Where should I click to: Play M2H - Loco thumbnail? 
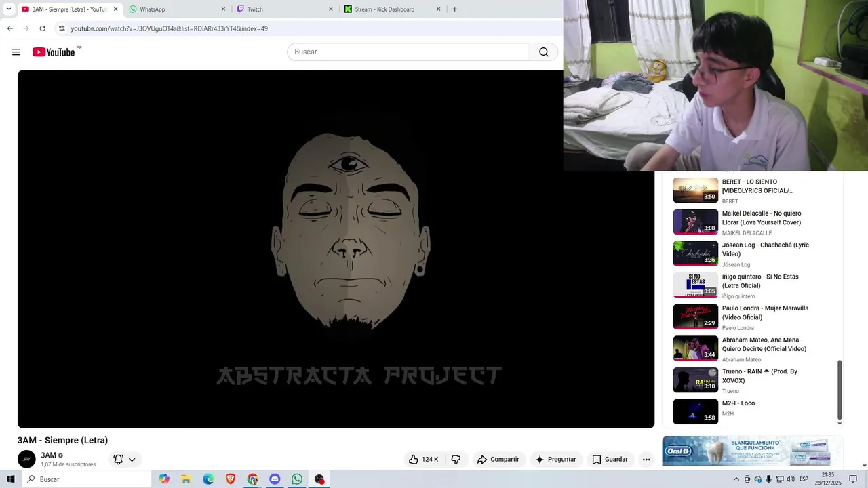pos(695,412)
